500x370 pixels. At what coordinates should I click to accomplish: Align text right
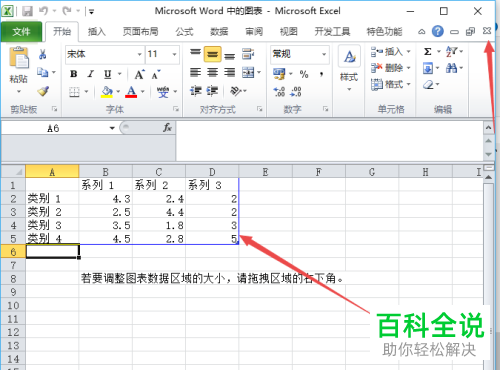[229, 72]
